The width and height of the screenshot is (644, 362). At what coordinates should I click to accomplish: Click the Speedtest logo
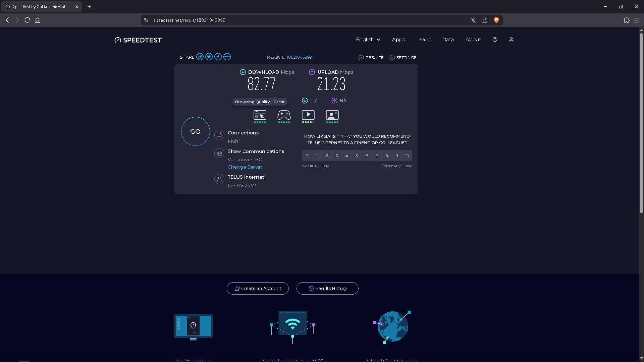click(x=138, y=40)
